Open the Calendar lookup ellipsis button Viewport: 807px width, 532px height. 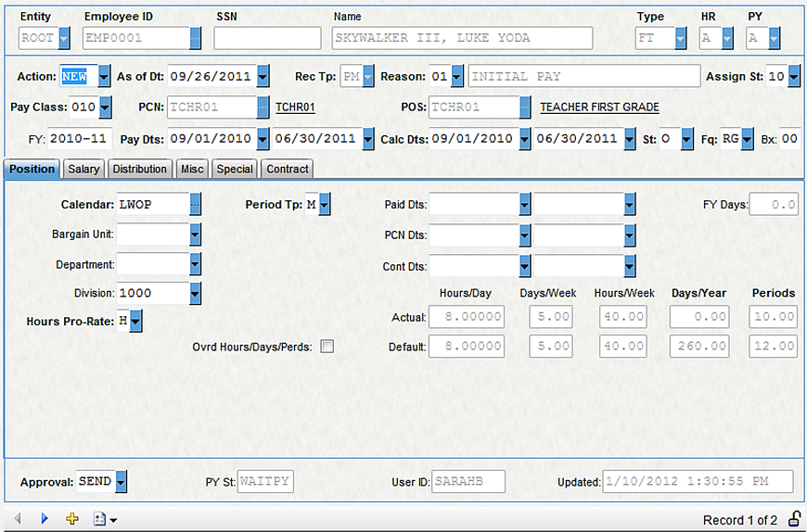pyautogui.click(x=195, y=205)
